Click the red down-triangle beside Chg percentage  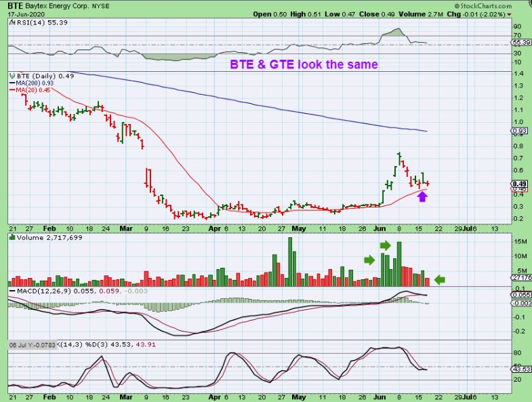point(509,15)
